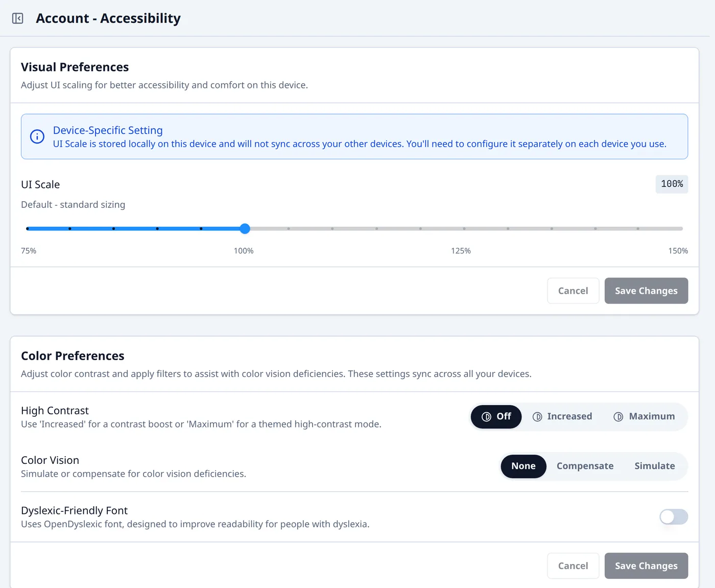The height and width of the screenshot is (588, 715).
Task: Save Changes in Visual Preferences
Action: point(646,291)
